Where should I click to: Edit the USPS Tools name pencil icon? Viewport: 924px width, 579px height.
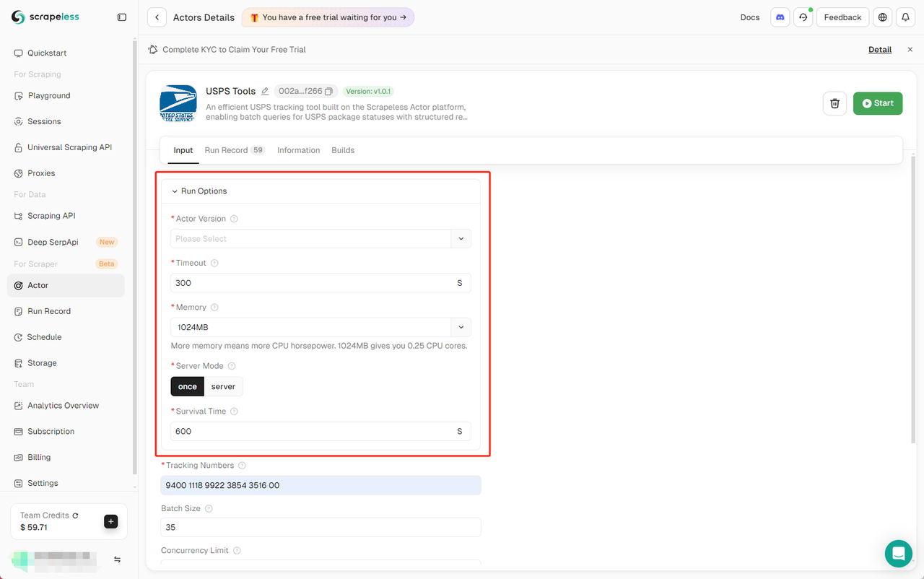[x=265, y=91]
